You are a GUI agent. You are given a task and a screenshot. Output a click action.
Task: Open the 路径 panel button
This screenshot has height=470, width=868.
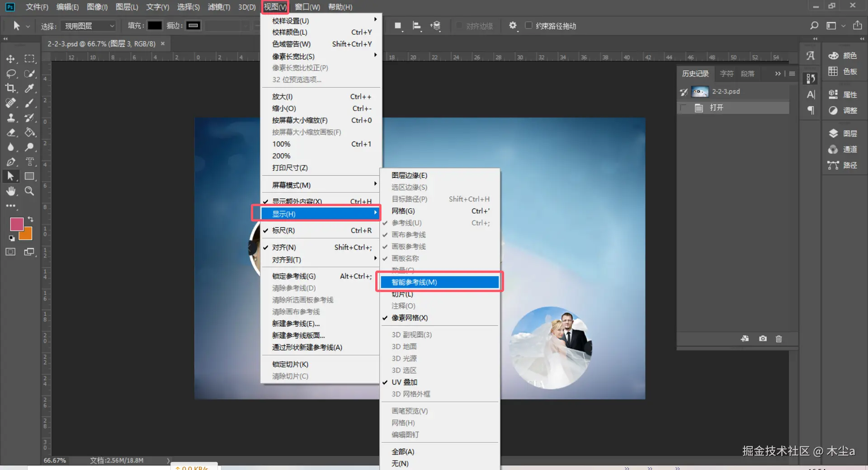coord(843,165)
